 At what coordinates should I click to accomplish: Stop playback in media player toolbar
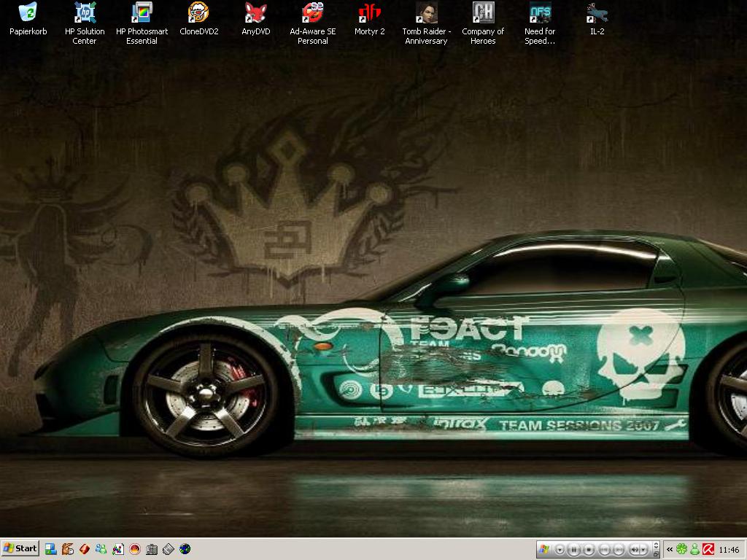[589, 550]
